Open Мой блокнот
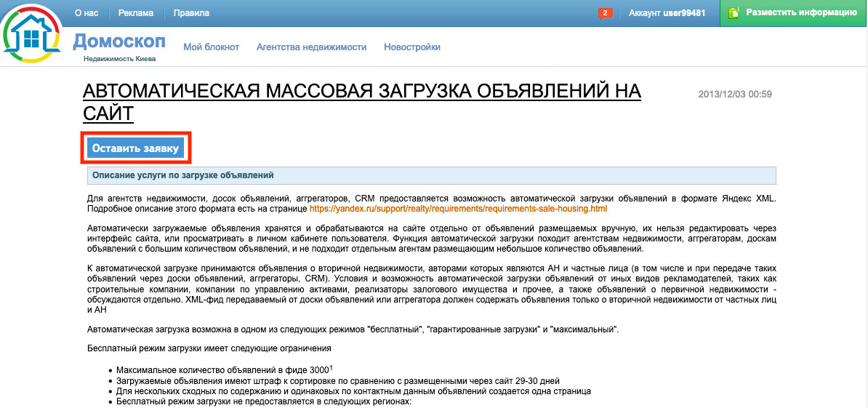This screenshot has width=868, height=408. 211,47
